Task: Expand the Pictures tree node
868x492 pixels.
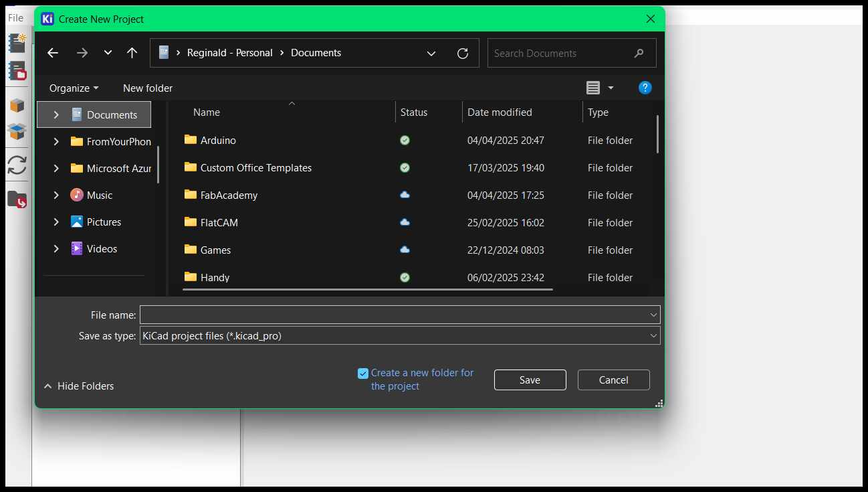Action: click(x=56, y=222)
